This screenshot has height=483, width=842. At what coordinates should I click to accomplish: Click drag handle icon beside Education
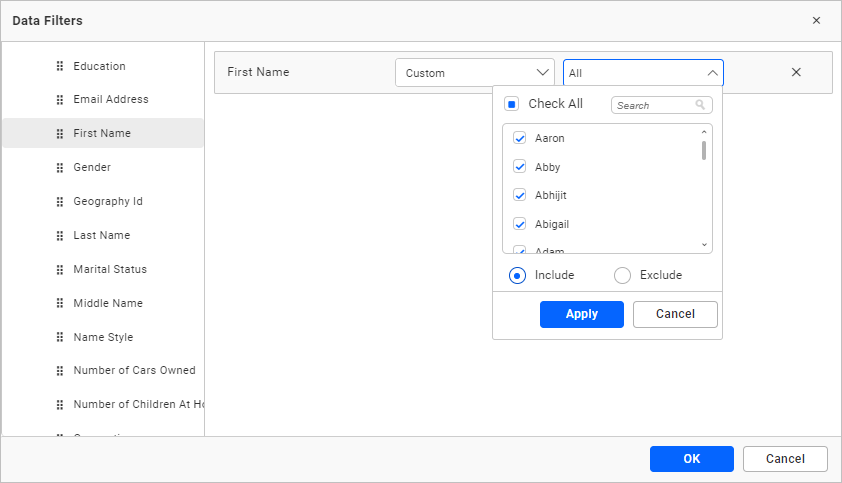click(x=60, y=67)
